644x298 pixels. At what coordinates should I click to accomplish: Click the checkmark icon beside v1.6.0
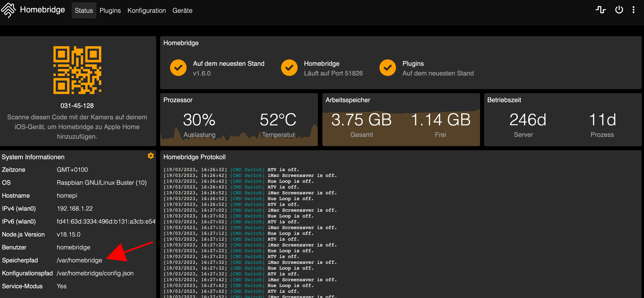(178, 68)
